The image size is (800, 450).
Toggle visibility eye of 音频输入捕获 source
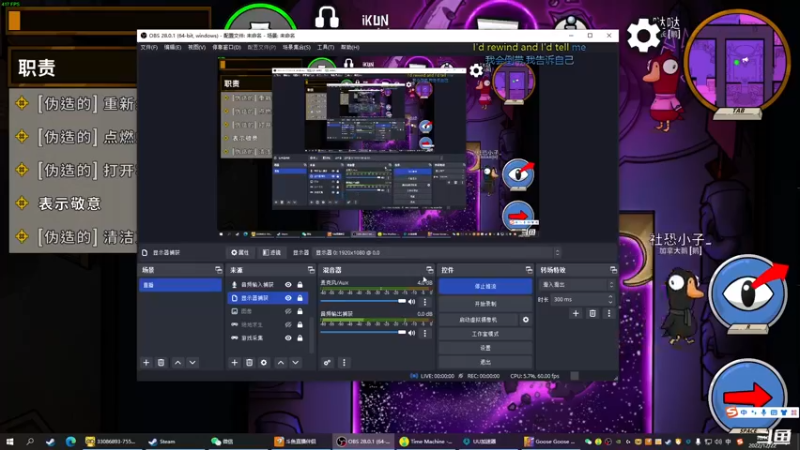pyautogui.click(x=288, y=285)
